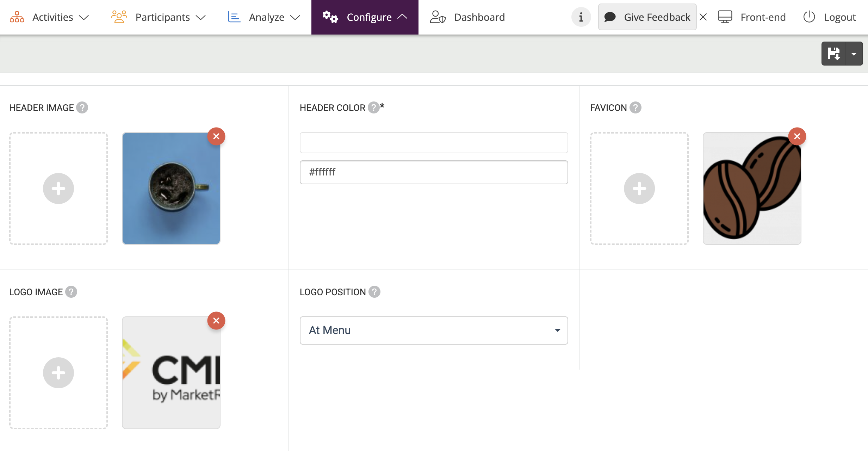
Task: Add a new header image
Action: click(58, 189)
